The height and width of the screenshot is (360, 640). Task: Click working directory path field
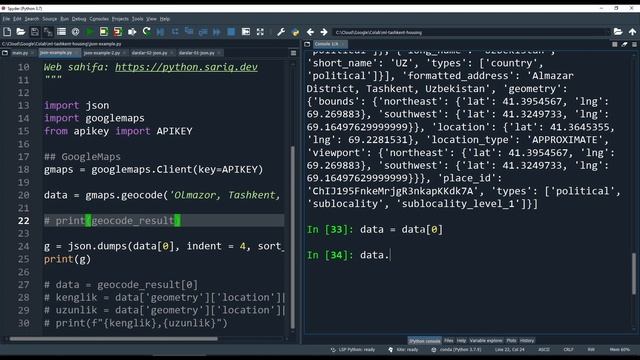coord(471,32)
